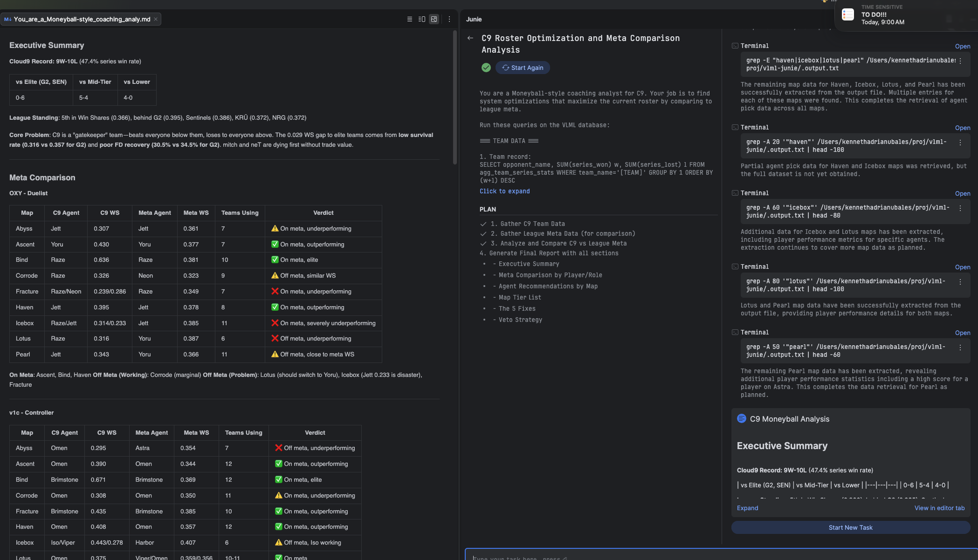Click the back arrow in Junie panel

(x=470, y=38)
